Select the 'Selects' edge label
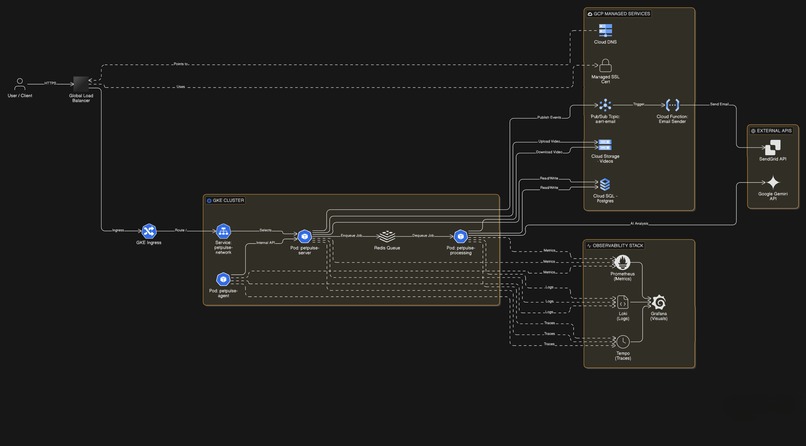Viewport: 806px width, 446px height. click(265, 230)
